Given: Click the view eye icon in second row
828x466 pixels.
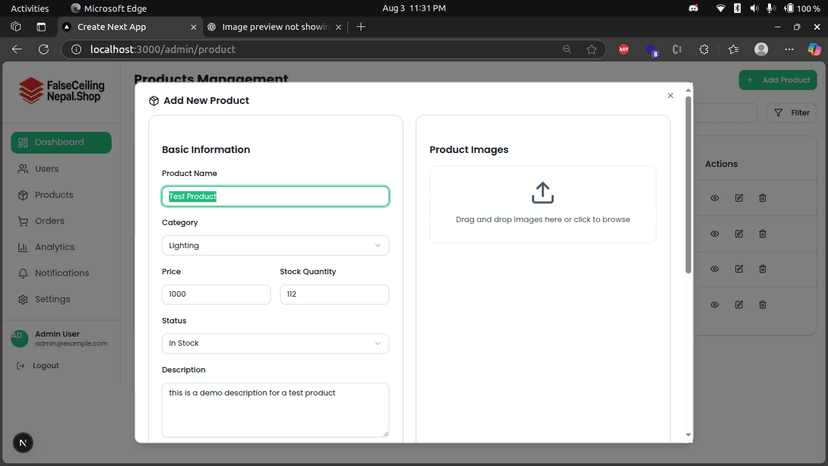Looking at the screenshot, I should [x=715, y=234].
